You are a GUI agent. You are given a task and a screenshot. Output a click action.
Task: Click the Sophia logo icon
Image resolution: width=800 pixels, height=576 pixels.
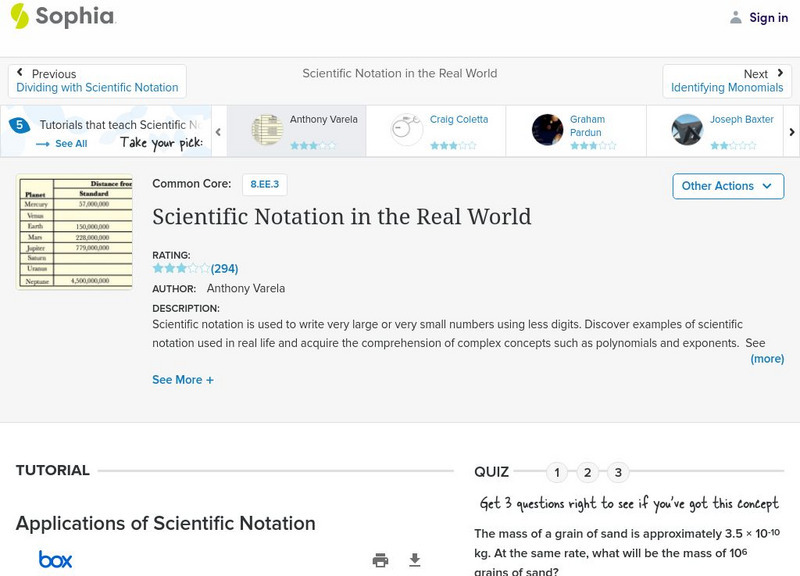(20, 16)
